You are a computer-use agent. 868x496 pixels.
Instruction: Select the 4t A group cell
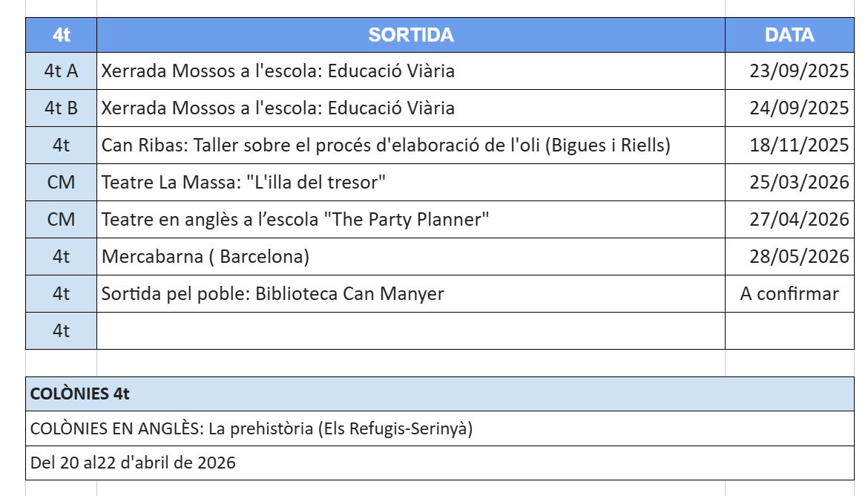tap(61, 71)
